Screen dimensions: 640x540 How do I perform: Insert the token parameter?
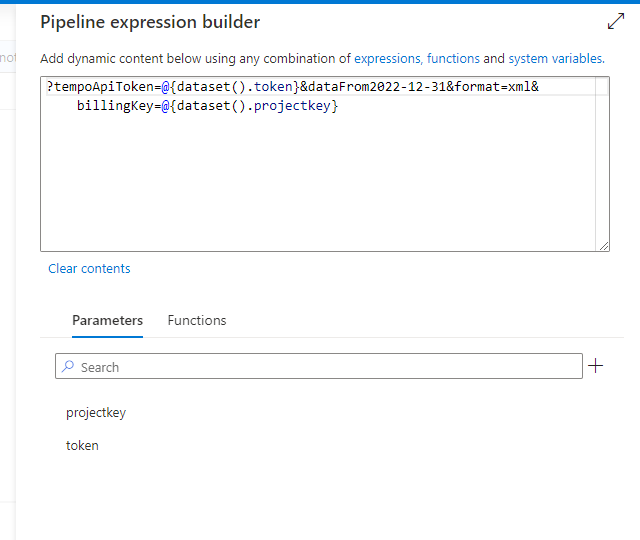(82, 445)
